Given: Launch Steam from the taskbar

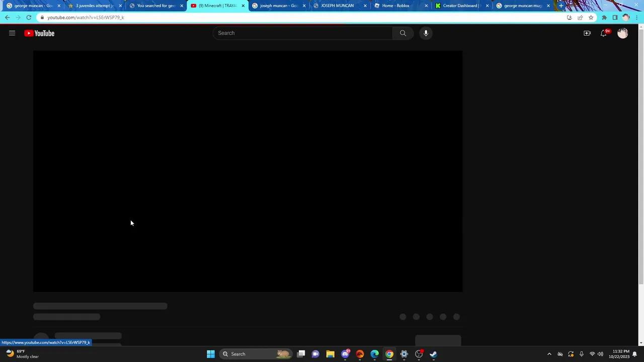Looking at the screenshot, I should (x=433, y=354).
